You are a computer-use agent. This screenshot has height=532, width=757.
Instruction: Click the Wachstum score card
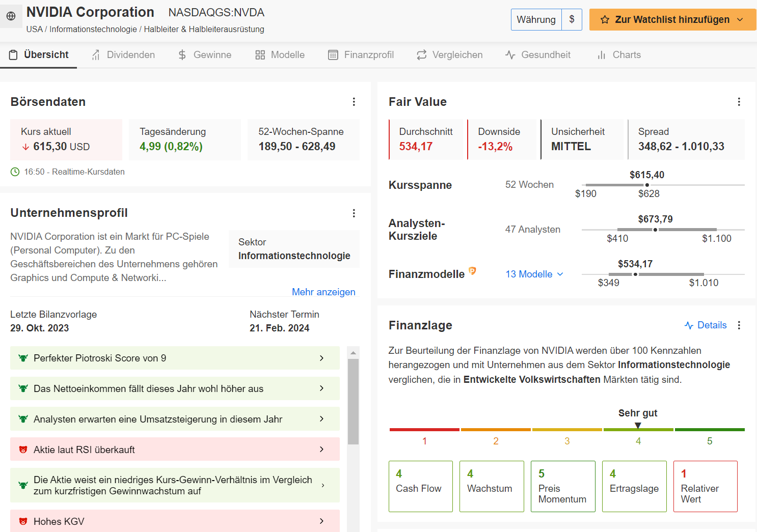492,486
